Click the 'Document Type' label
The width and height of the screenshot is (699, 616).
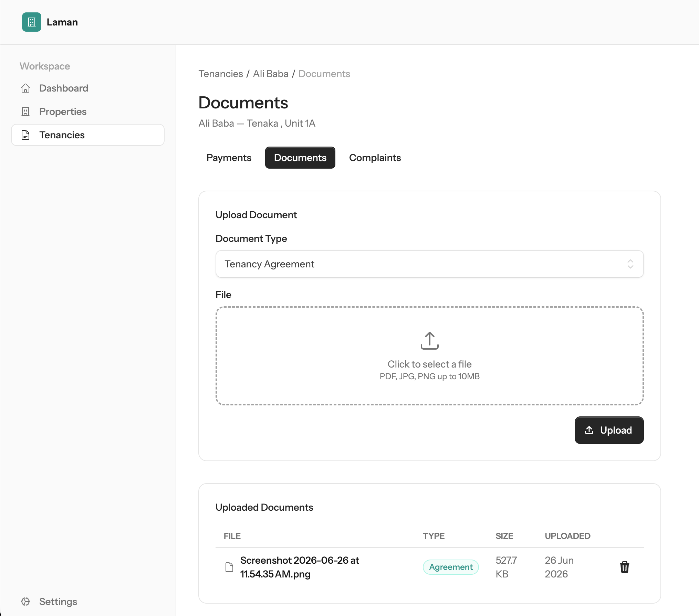click(251, 238)
